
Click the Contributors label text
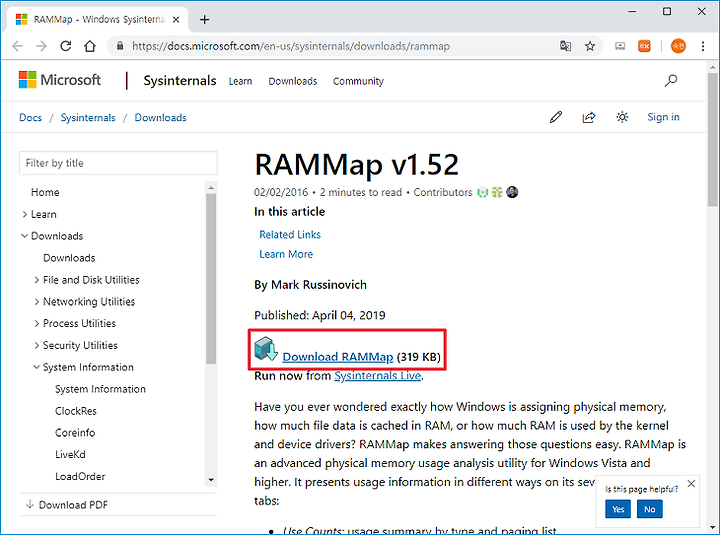443,192
